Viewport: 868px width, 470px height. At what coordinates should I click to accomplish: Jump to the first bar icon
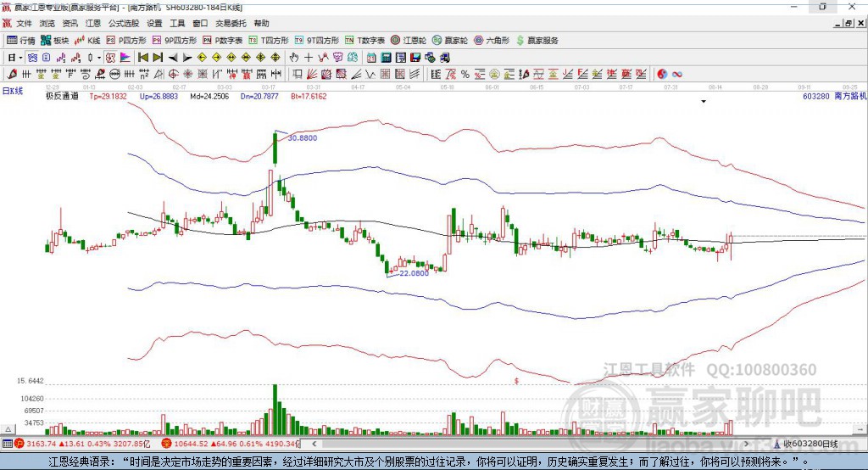[x=142, y=58]
